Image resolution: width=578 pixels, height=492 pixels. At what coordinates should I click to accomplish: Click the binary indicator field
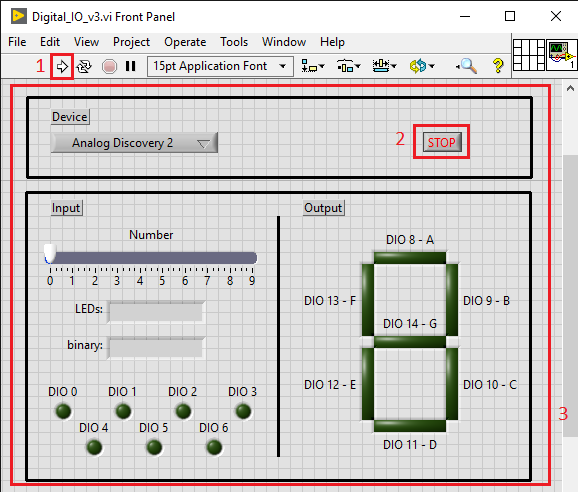click(x=156, y=348)
